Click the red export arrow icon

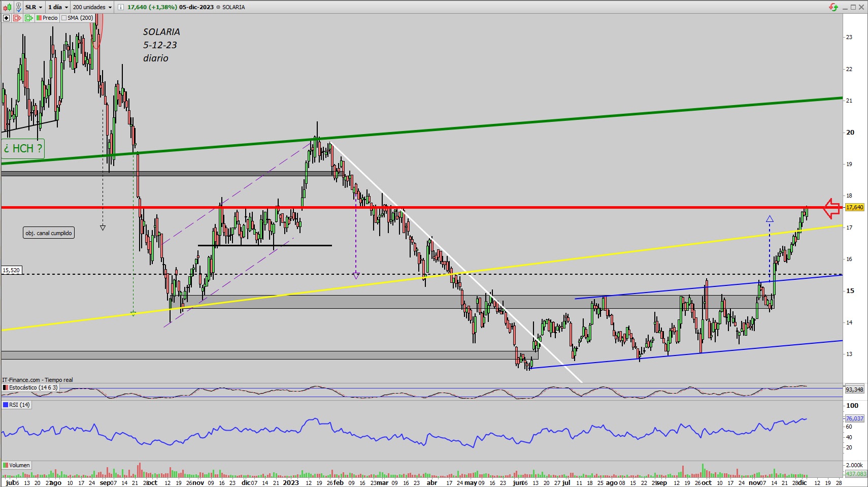tap(17, 18)
